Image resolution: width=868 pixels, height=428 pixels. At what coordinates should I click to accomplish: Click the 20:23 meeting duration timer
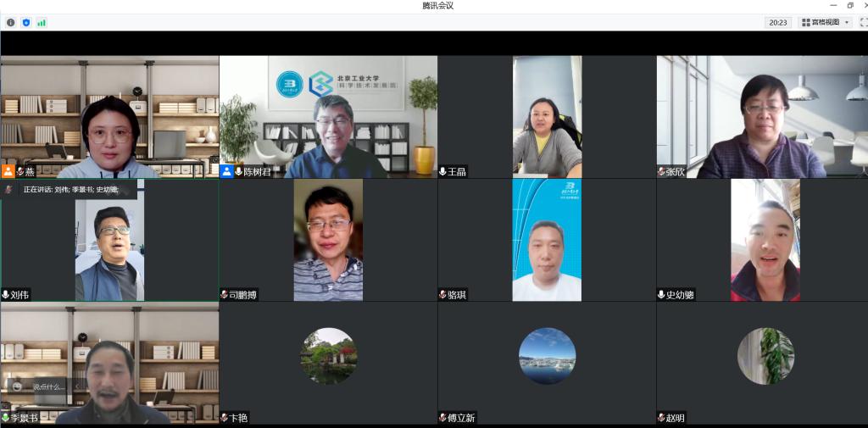777,22
